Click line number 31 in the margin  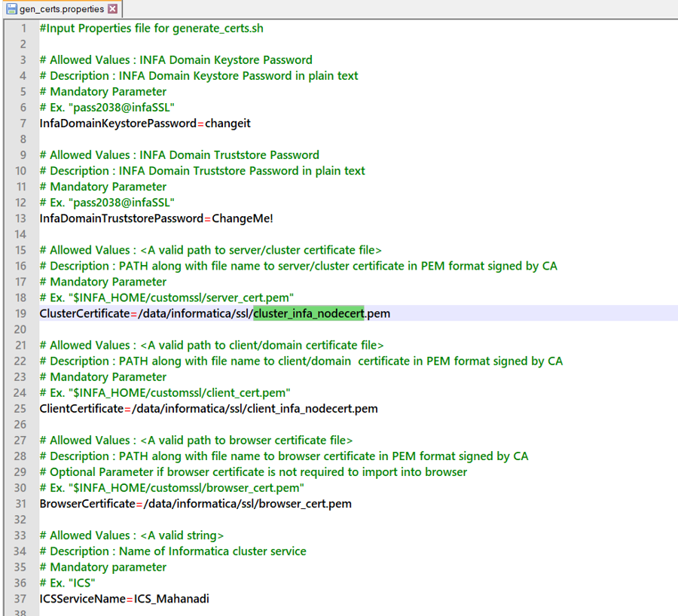click(x=21, y=504)
